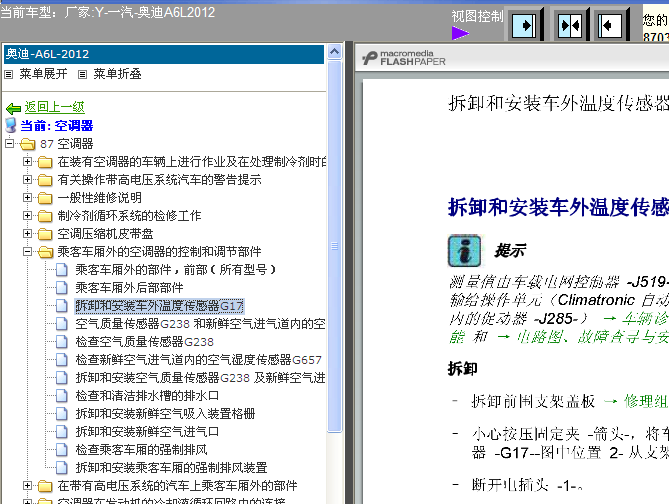The width and height of the screenshot is (669, 504).
Task: Click the right-arrow view control icon
Action: coord(524,26)
